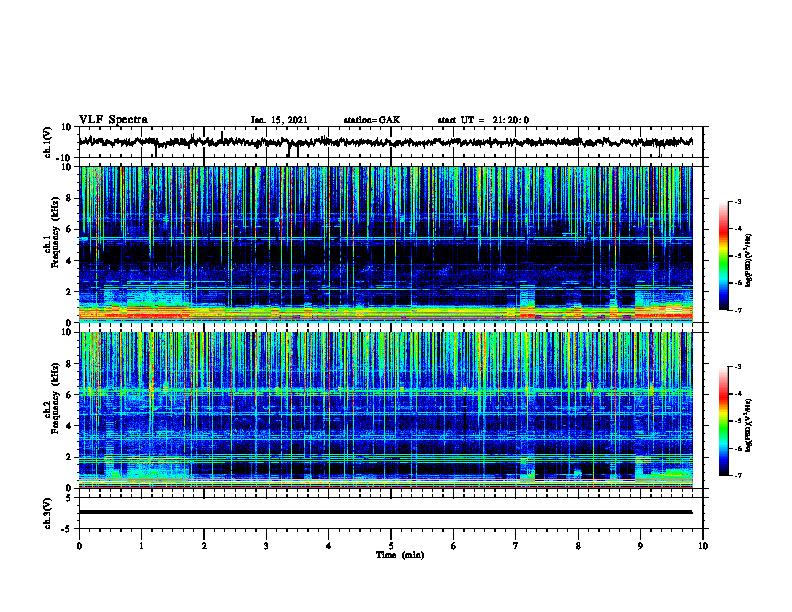Viewport: 792px width, 612px height.
Task: Click the flat ch.3 voltage trace line
Action: [385, 512]
